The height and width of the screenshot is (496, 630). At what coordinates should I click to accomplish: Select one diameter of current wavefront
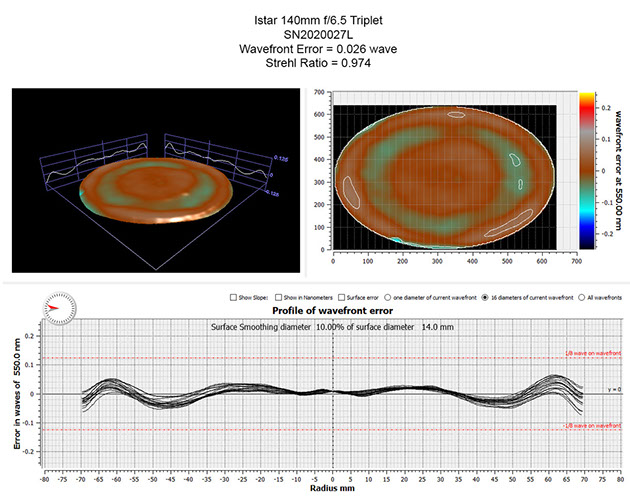[x=390, y=297]
